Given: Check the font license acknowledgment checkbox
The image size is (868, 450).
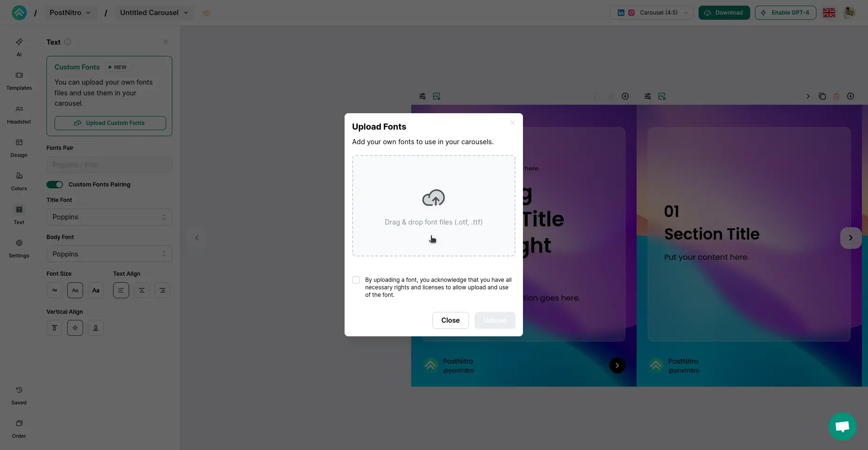Looking at the screenshot, I should 356,279.
